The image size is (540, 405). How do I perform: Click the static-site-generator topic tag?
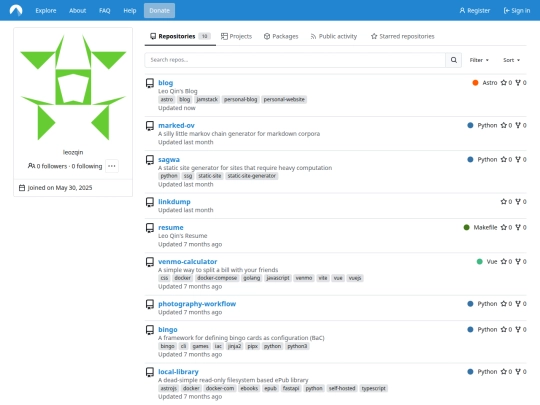click(x=252, y=176)
